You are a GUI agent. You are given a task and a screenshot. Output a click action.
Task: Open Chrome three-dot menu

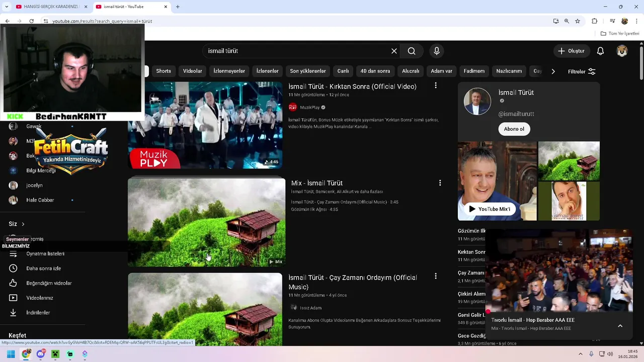coord(636,21)
